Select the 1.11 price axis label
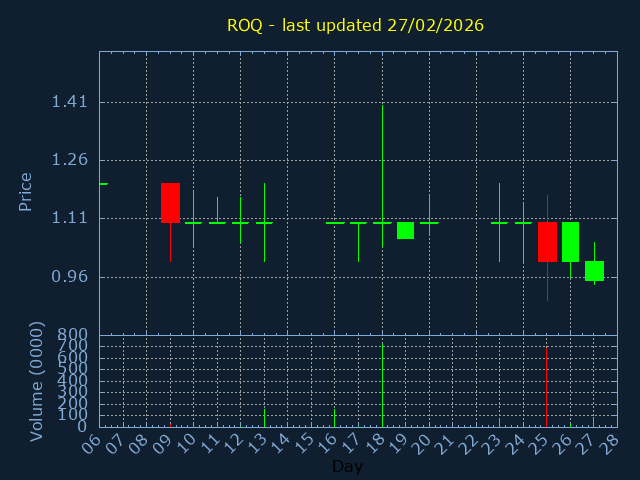 point(69,219)
